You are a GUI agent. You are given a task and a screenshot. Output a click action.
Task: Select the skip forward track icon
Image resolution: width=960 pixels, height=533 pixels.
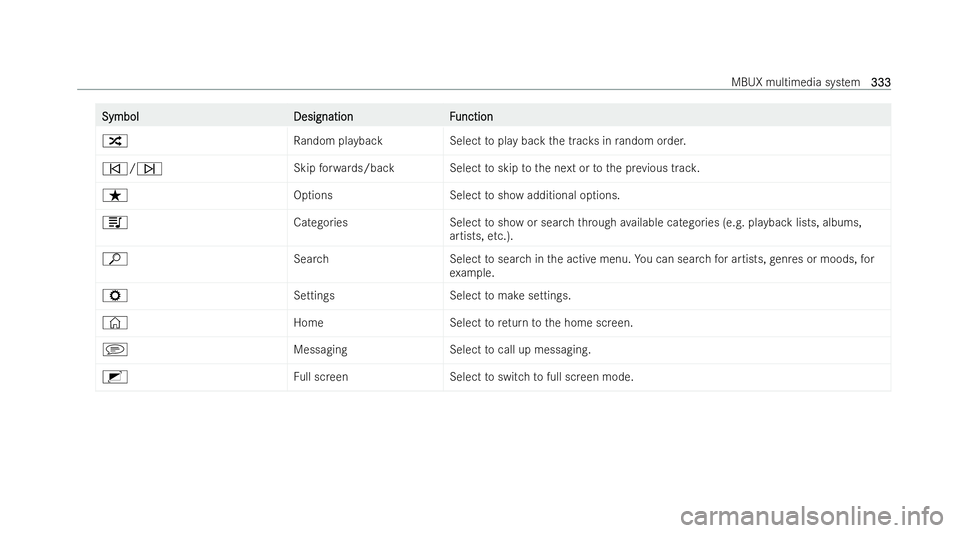(149, 169)
